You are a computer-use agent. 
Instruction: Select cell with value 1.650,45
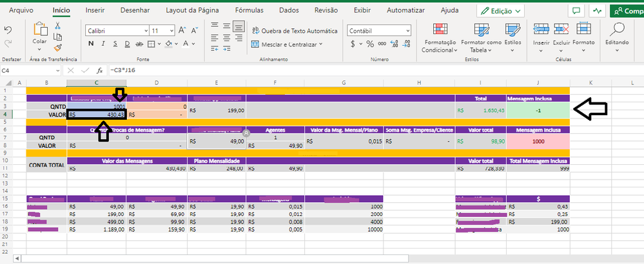click(480, 110)
